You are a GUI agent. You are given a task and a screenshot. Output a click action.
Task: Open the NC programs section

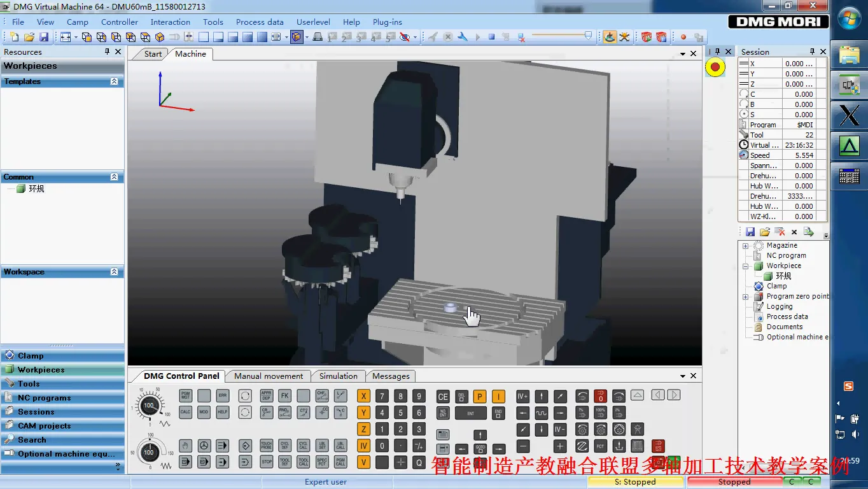tap(44, 398)
